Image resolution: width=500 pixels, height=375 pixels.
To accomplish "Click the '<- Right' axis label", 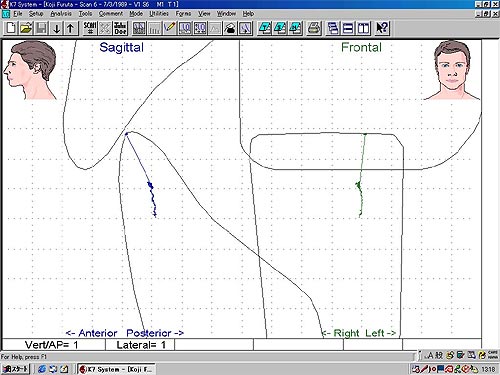I will 341,333.
